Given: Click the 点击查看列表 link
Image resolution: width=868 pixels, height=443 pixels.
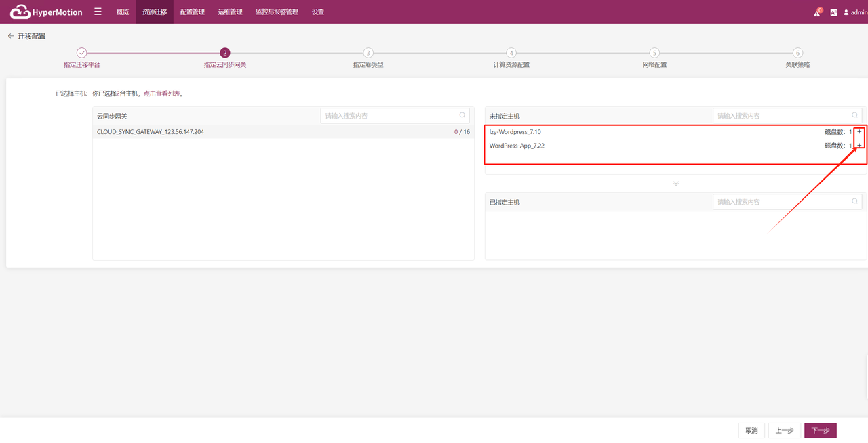Looking at the screenshot, I should coord(162,93).
